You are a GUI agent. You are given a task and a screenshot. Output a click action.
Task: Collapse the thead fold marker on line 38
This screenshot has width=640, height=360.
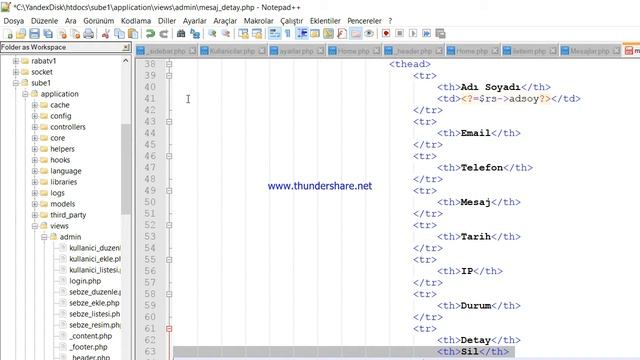tap(169, 64)
